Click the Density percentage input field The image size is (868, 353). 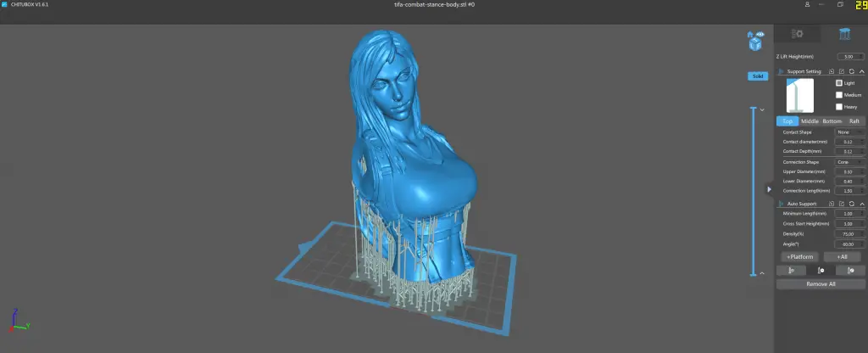click(849, 234)
